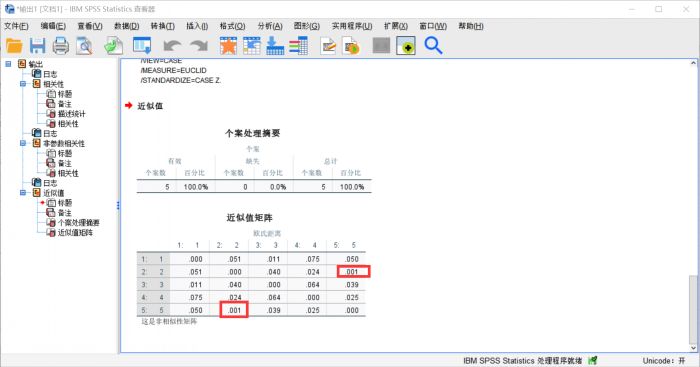Image resolution: width=700 pixels, height=367 pixels.
Task: Click the Undo arrow icon
Action: tap(172, 46)
